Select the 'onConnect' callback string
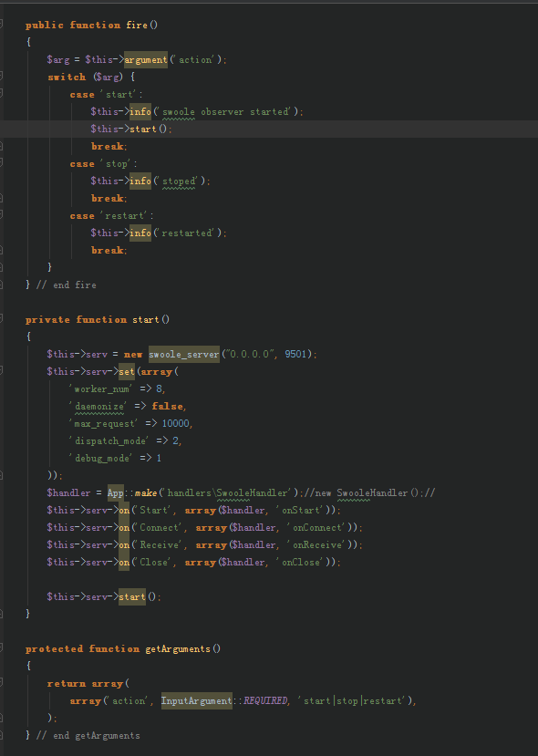Image resolution: width=538 pixels, height=756 pixels. [317, 528]
